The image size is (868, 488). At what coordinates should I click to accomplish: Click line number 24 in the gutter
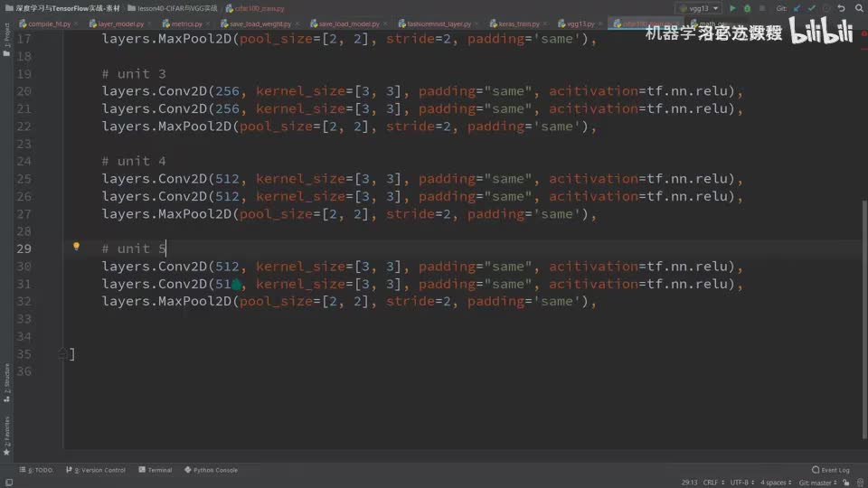[24, 161]
